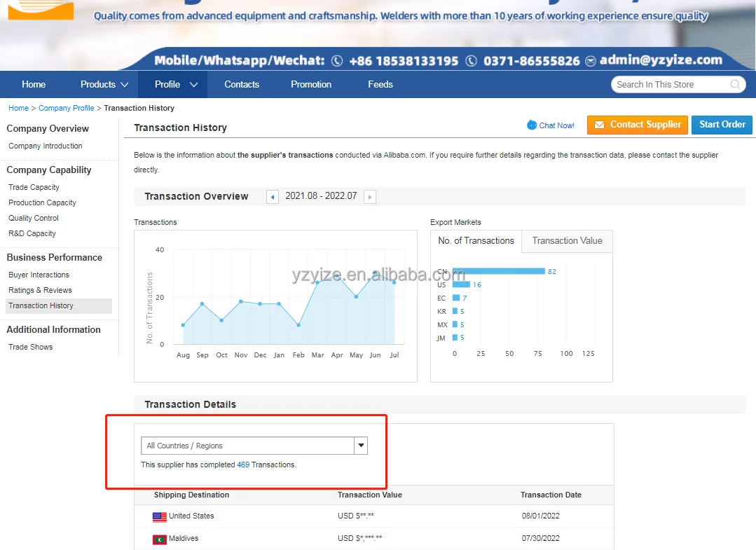This screenshot has height=550, width=756.
Task: Click the Start Order button
Action: [722, 125]
